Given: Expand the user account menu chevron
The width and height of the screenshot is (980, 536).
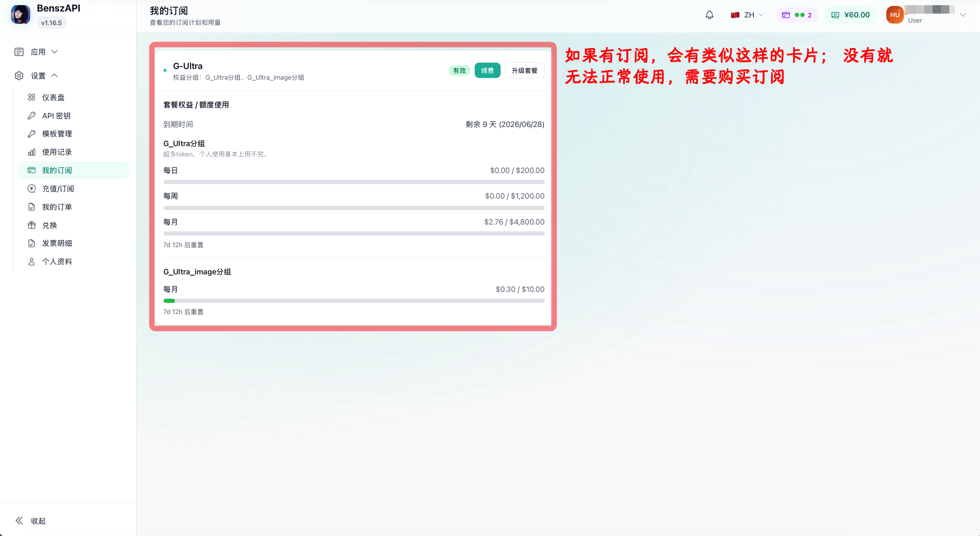Looking at the screenshot, I should [963, 15].
